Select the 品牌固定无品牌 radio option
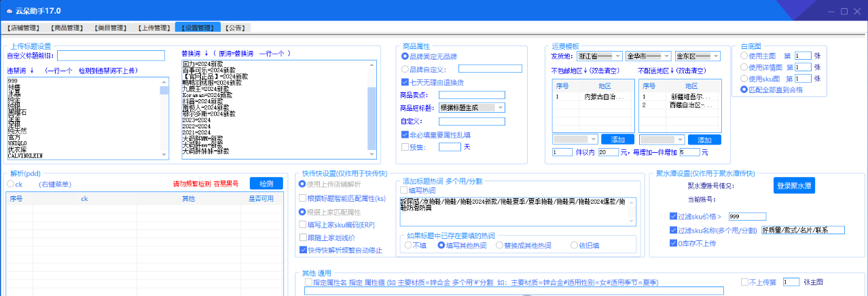 (x=405, y=56)
